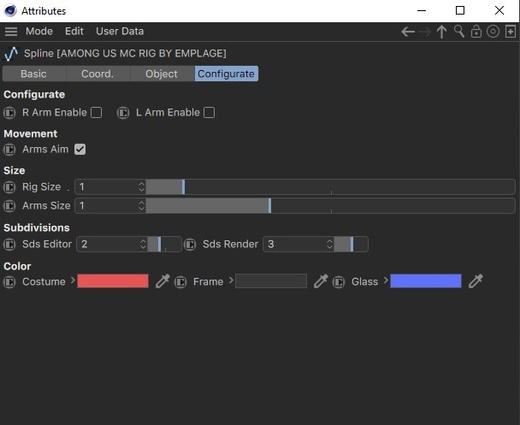Click the Spline object icon

(11, 54)
